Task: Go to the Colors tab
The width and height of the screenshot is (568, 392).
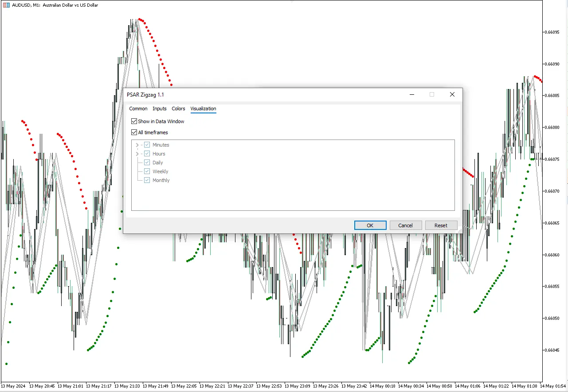Action: (178, 109)
